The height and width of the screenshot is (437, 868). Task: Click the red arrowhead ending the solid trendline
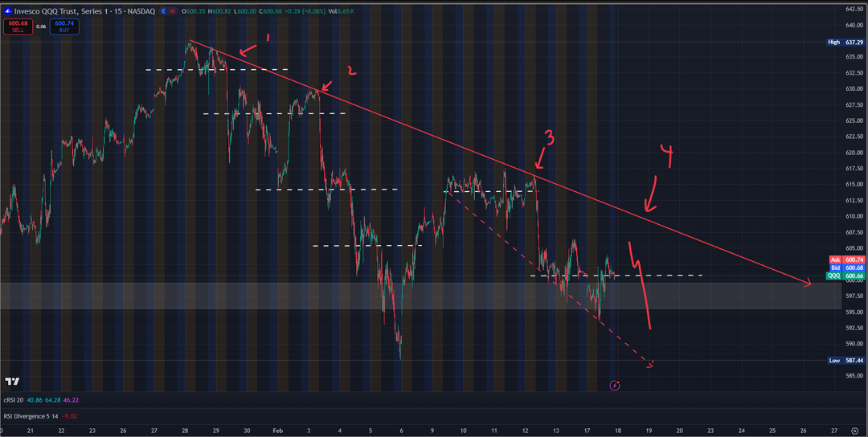tap(808, 283)
